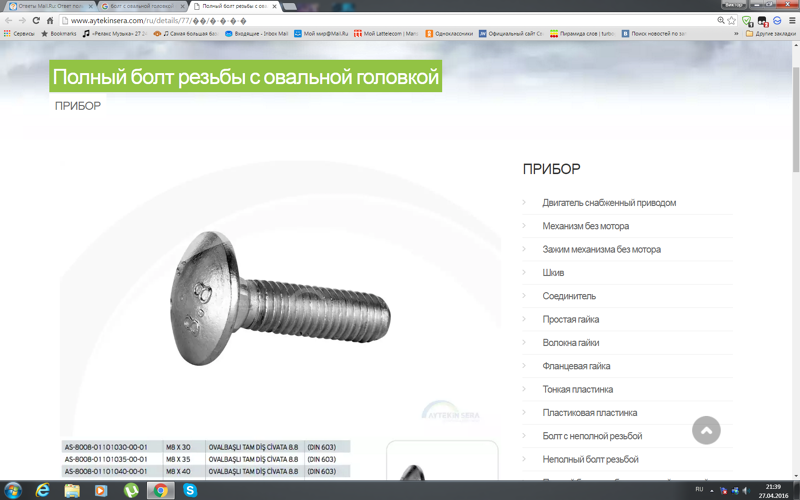Open the Одноклассники bookmark

tap(449, 34)
